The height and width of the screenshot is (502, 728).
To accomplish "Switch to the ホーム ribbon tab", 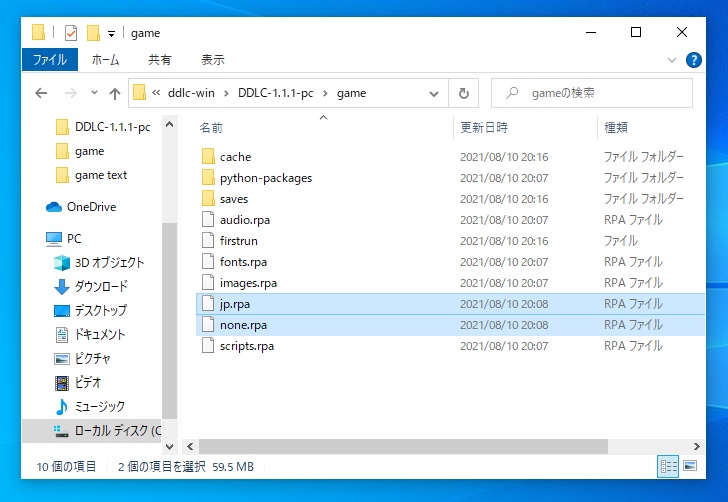I will 105,59.
